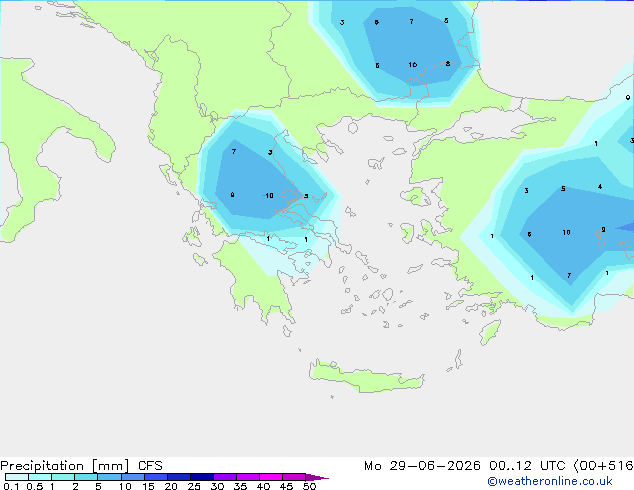Image resolution: width=634 pixels, height=490 pixels.
Task: Click the '00..12 UTC' time range text
Action: click(x=527, y=466)
